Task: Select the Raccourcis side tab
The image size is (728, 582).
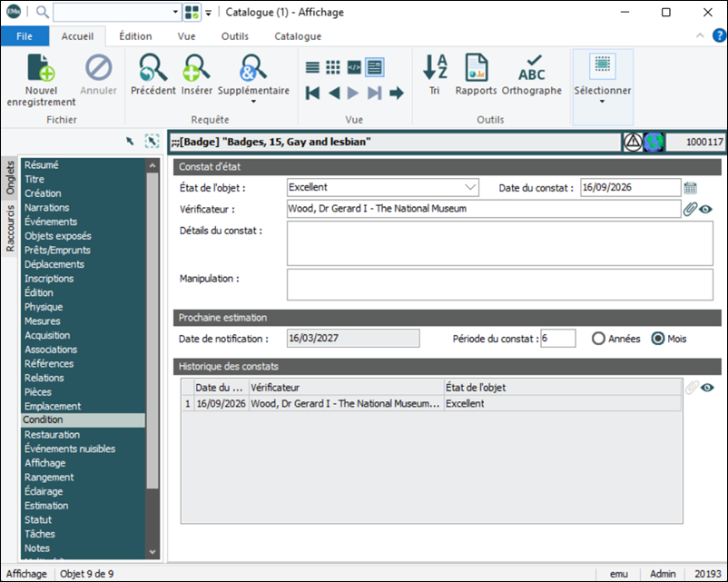Action: [x=10, y=228]
